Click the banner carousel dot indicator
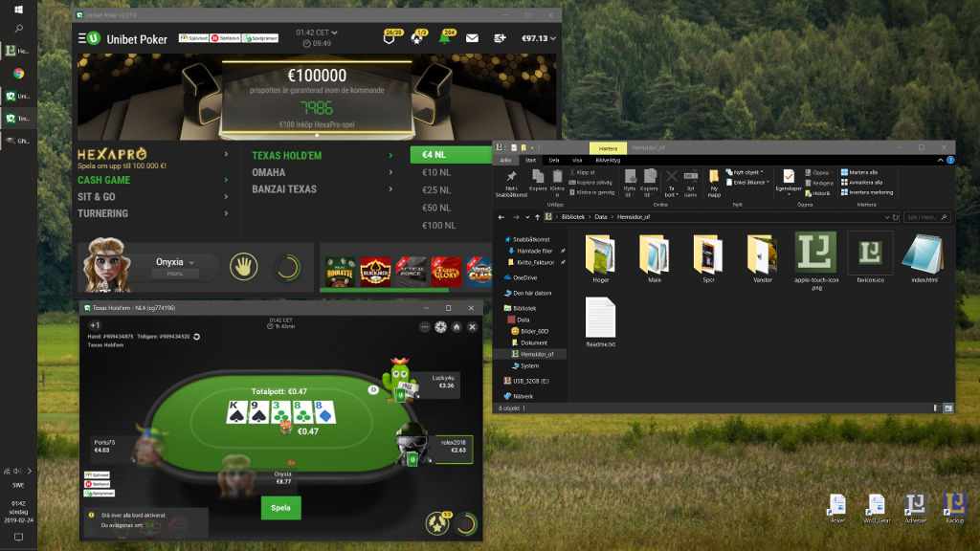The width and height of the screenshot is (980, 551). pos(317,135)
